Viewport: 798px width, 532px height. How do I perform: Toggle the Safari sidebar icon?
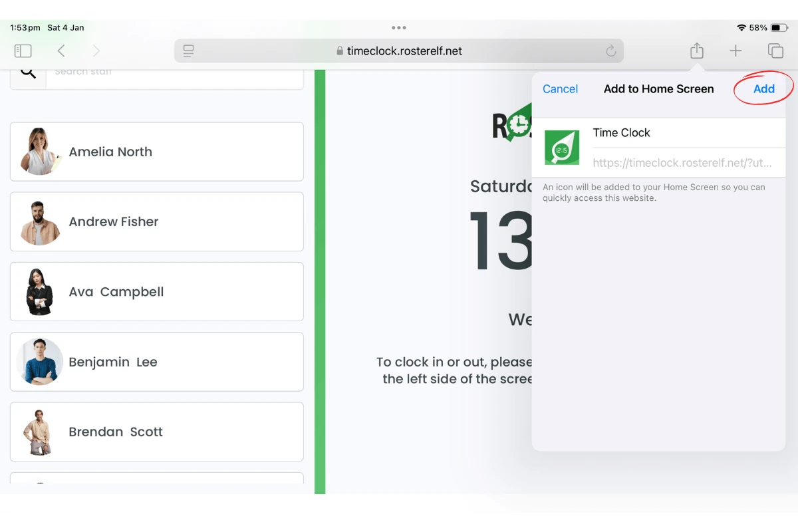point(23,51)
